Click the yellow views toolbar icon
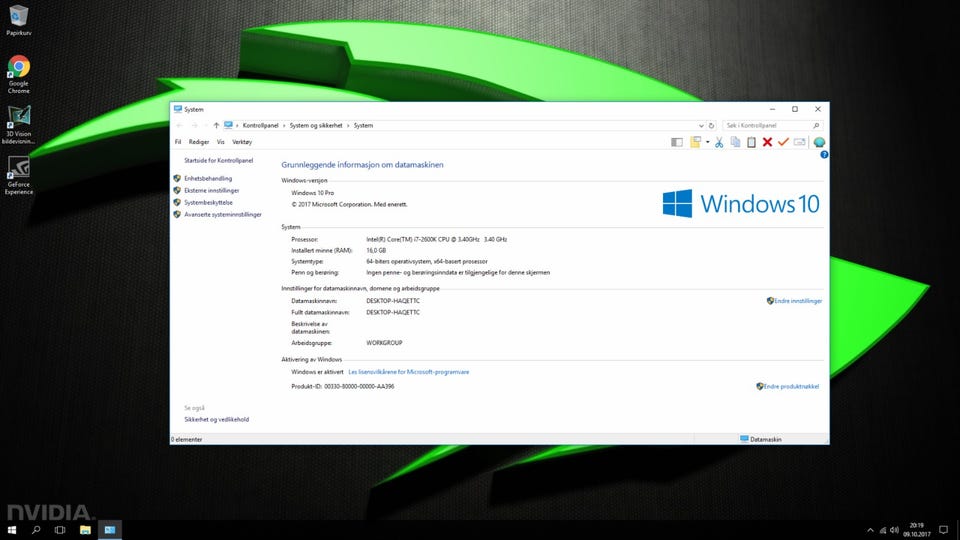 pos(696,142)
